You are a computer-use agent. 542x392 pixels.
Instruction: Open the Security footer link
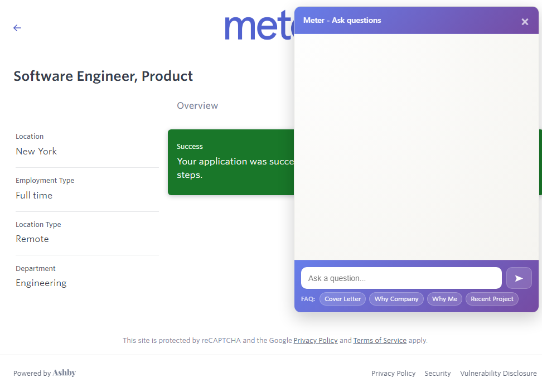[437, 374]
